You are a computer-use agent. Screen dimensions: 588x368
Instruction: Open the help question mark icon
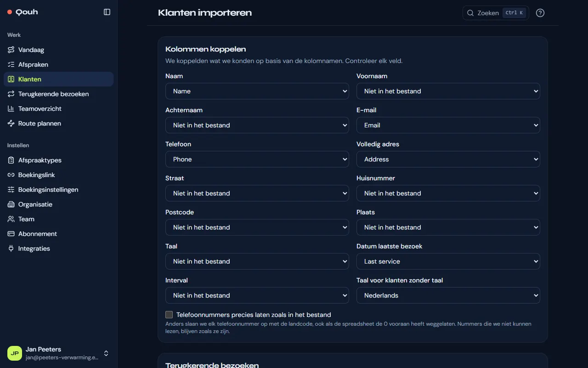(x=540, y=13)
